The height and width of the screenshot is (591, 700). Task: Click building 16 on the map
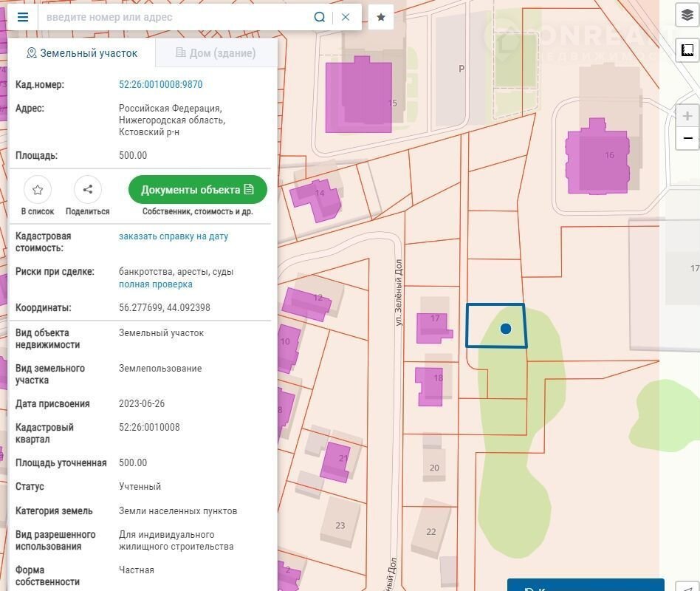[597, 155]
